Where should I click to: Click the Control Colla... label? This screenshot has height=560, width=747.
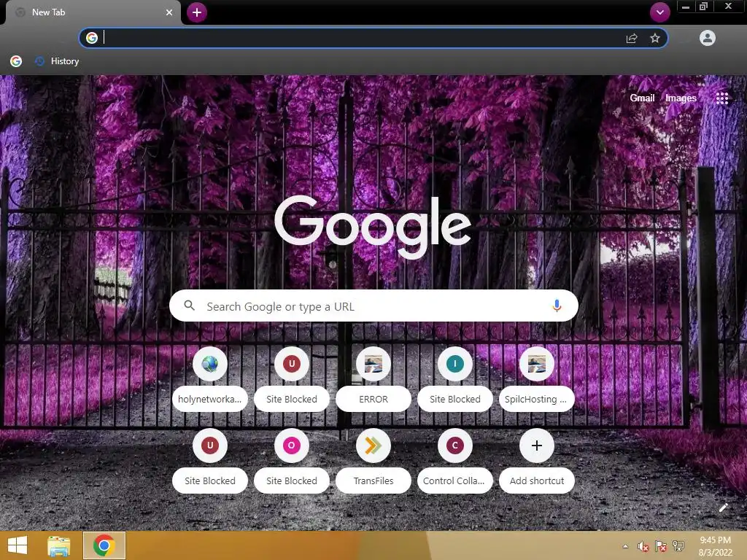click(455, 481)
